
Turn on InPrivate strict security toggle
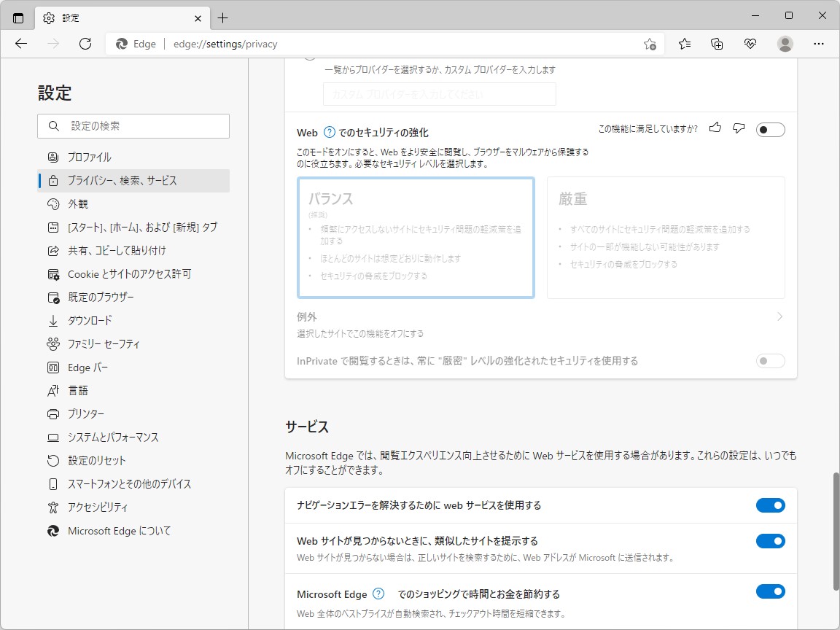770,360
